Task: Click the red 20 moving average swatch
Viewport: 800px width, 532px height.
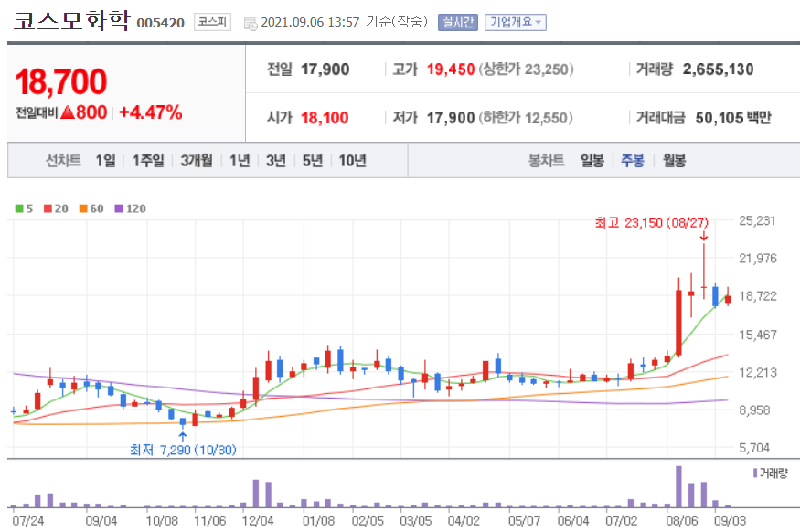Action: click(x=48, y=208)
